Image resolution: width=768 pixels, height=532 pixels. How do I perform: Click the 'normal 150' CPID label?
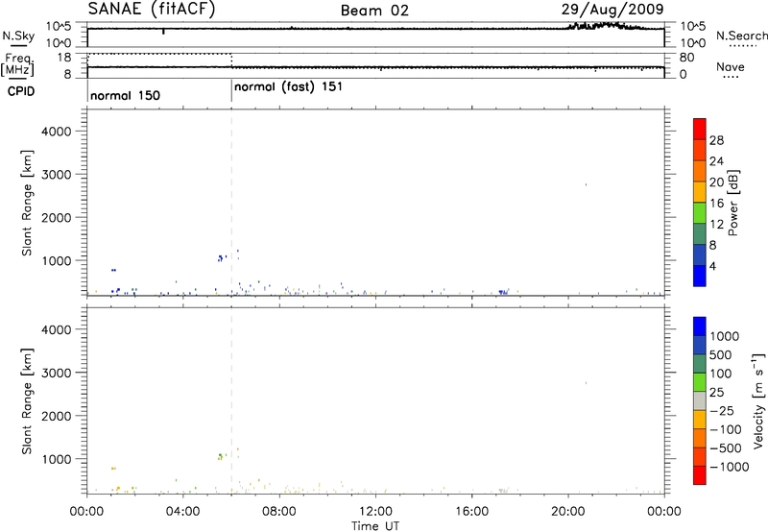pos(125,95)
